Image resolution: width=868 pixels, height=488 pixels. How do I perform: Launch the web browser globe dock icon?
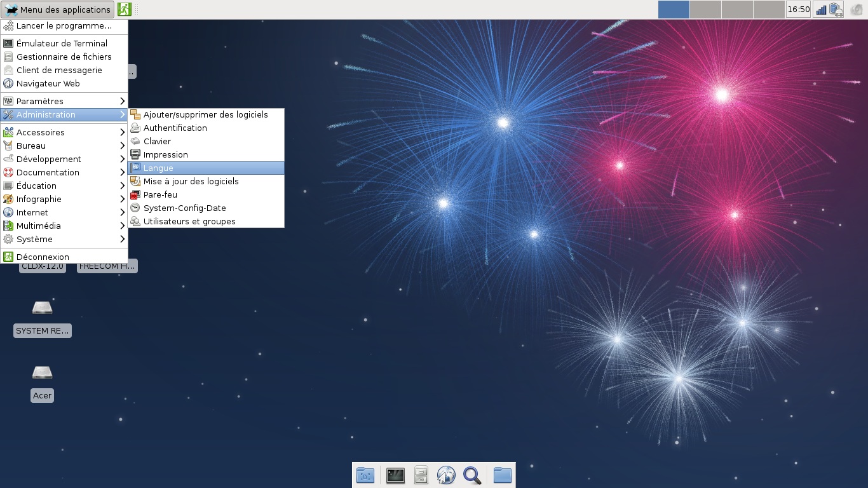pos(447,475)
